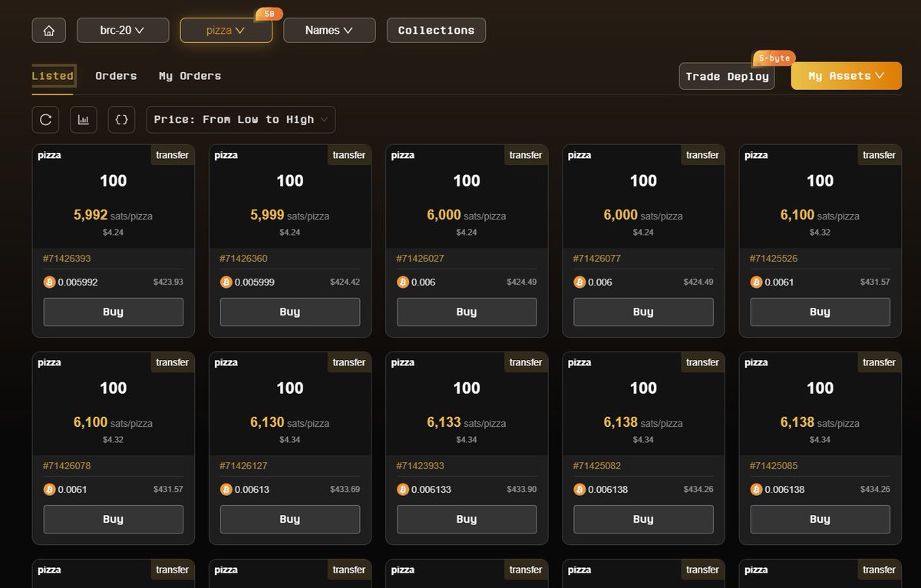Buy the listing #71426127
This screenshot has width=921, height=588.
(x=290, y=520)
